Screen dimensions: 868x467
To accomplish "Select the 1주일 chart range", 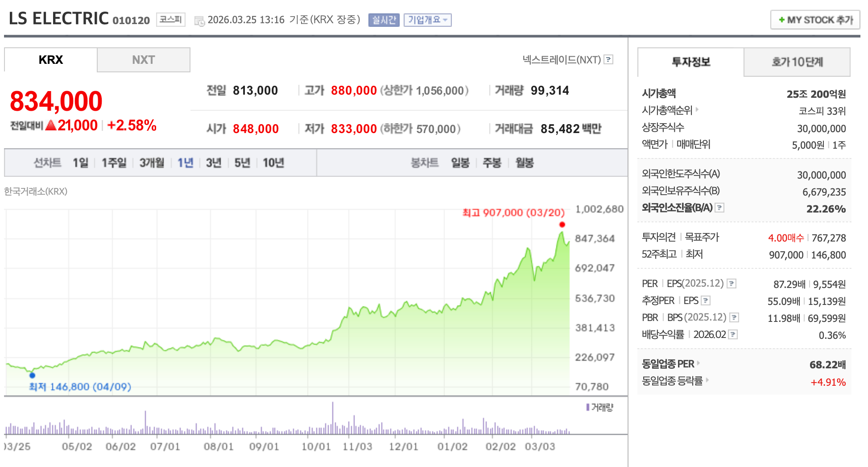I will pyautogui.click(x=114, y=163).
